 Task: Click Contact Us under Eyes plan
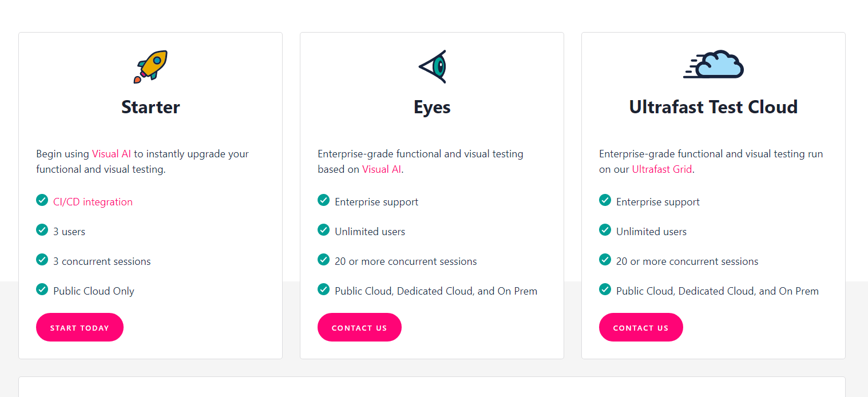359,327
